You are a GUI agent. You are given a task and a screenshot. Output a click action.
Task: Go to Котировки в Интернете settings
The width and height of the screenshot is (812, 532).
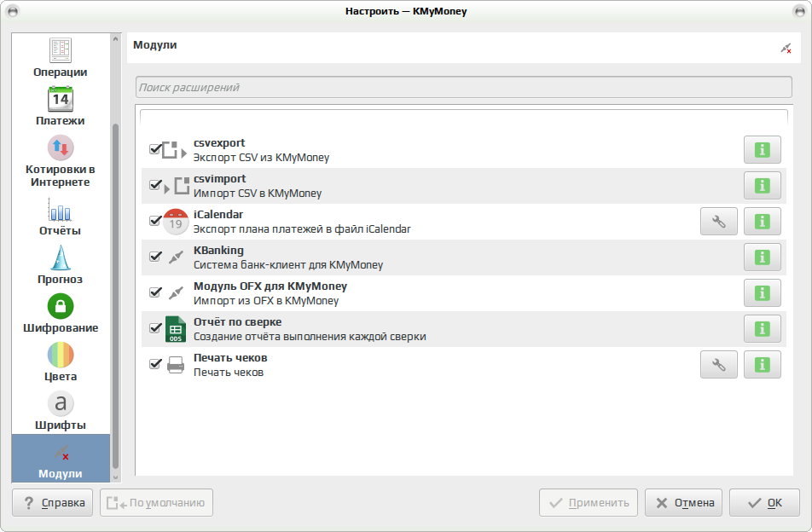tap(60, 161)
